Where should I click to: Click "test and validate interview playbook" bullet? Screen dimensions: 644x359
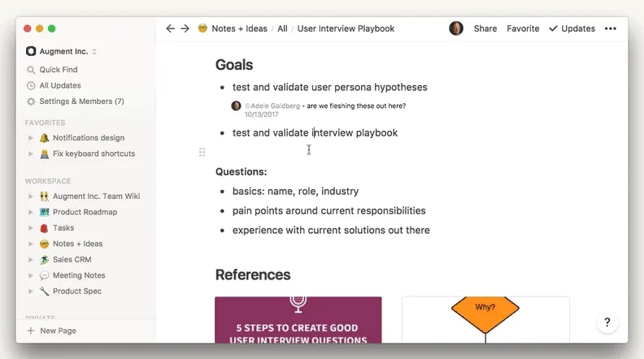coord(315,133)
